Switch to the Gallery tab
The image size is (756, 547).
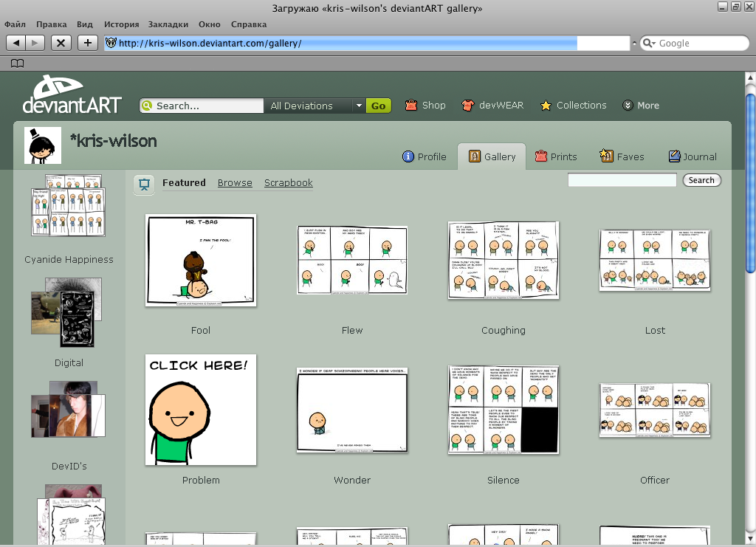(x=492, y=156)
